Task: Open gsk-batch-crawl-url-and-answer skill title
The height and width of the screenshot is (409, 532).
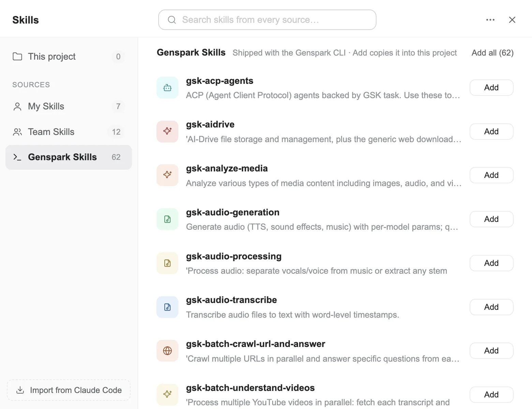Action: coord(255,344)
